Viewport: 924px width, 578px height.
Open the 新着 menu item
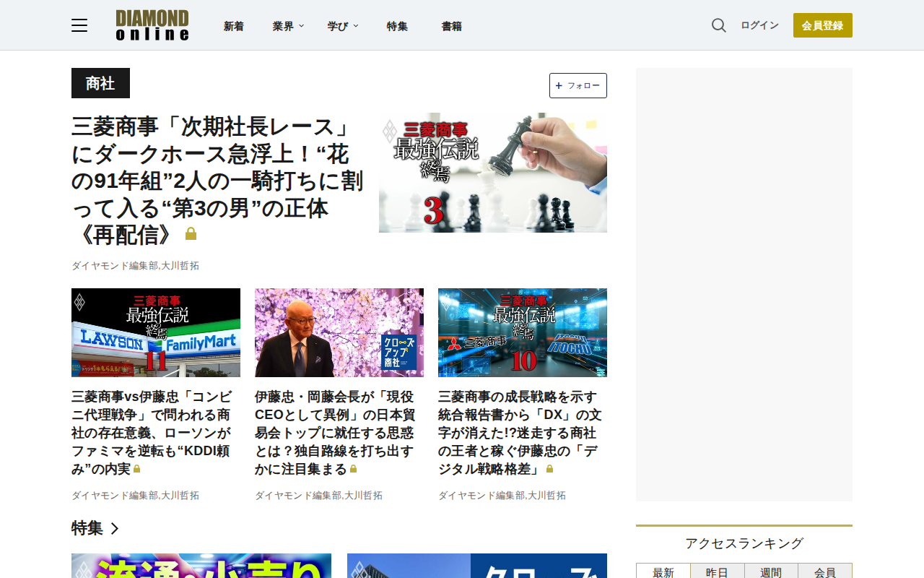tap(234, 26)
